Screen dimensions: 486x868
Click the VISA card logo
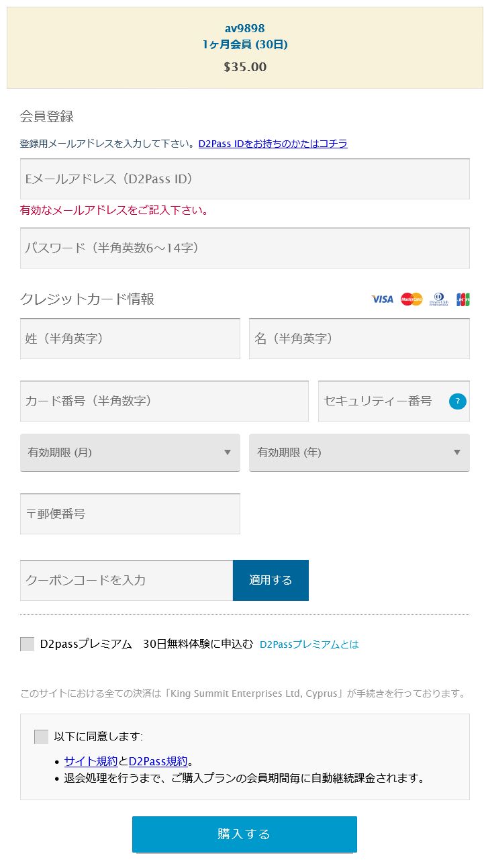pos(382,299)
